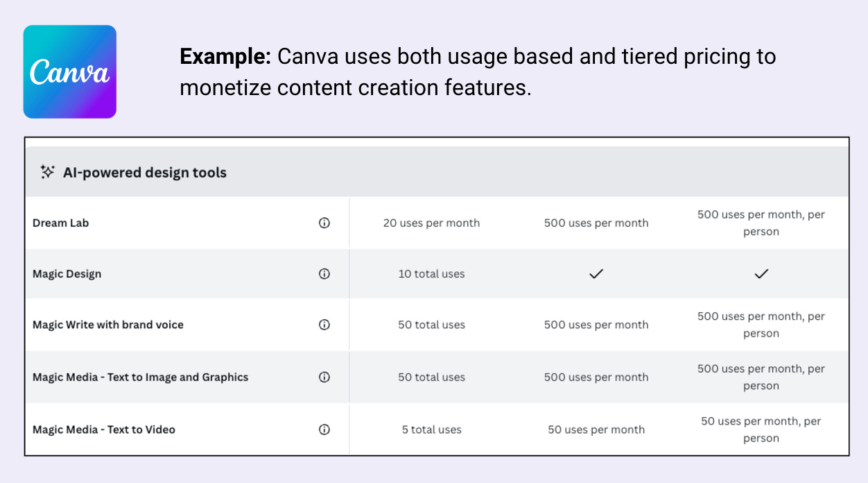Expand the Magic Write with brand voice row
868x483 pixels.
107,325
